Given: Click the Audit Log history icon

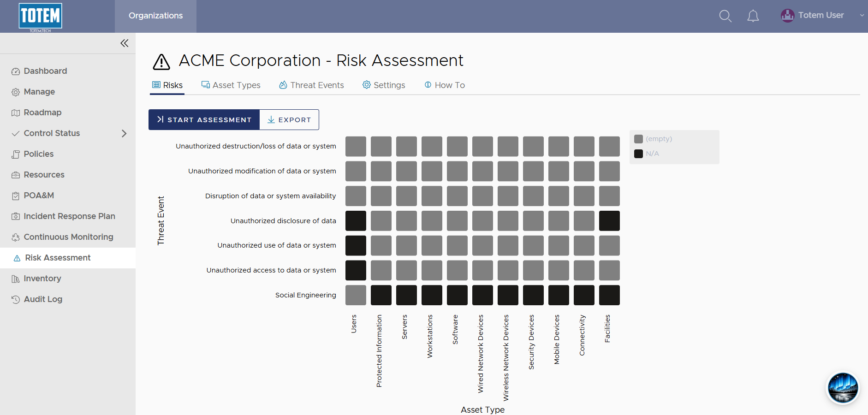Looking at the screenshot, I should [16, 300].
